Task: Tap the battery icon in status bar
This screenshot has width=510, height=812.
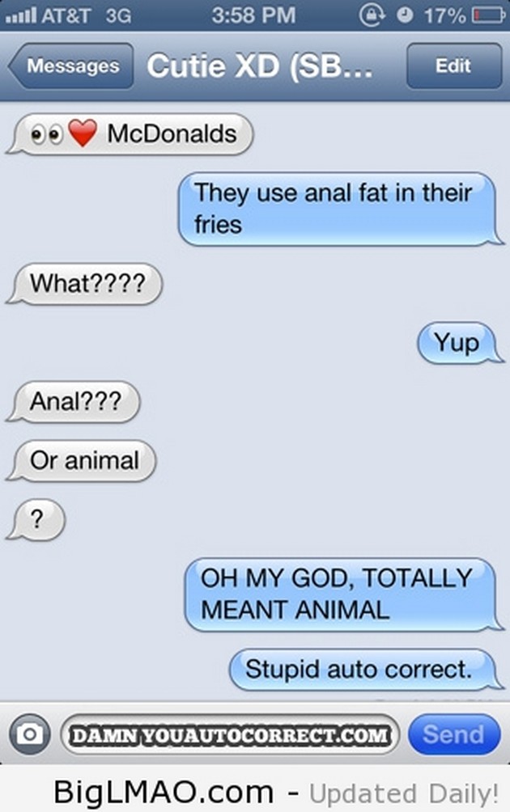Action: pos(489,15)
